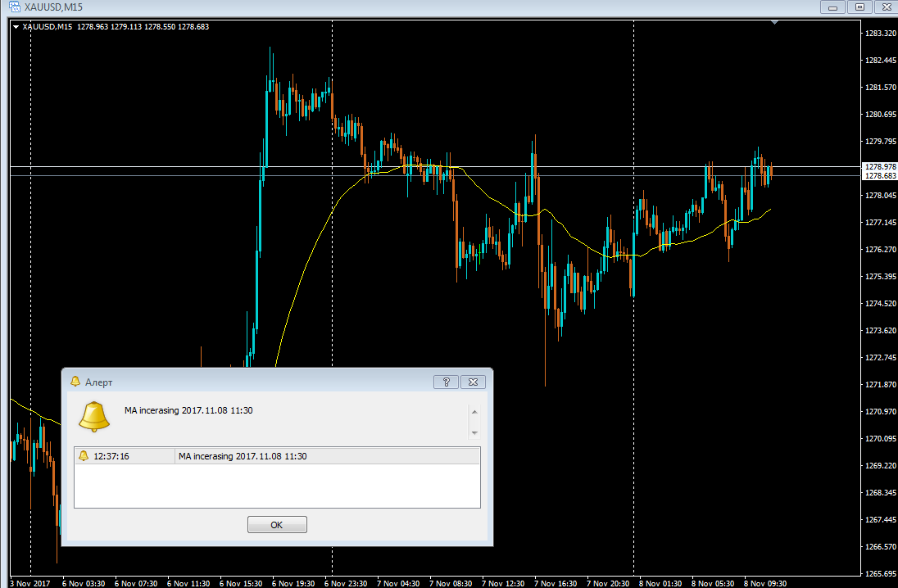This screenshot has height=588, width=898.
Task: Click the '6 Nov 23:30' label on the time axis
Action: (x=346, y=583)
